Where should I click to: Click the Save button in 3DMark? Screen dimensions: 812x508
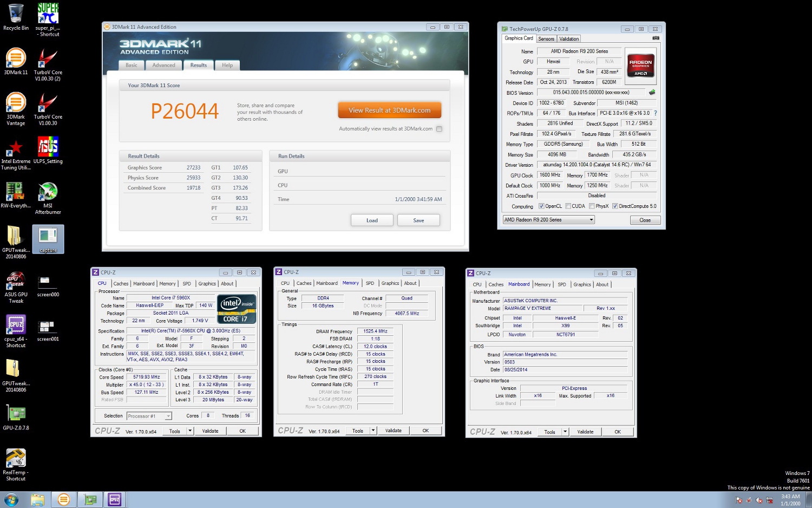(x=418, y=220)
